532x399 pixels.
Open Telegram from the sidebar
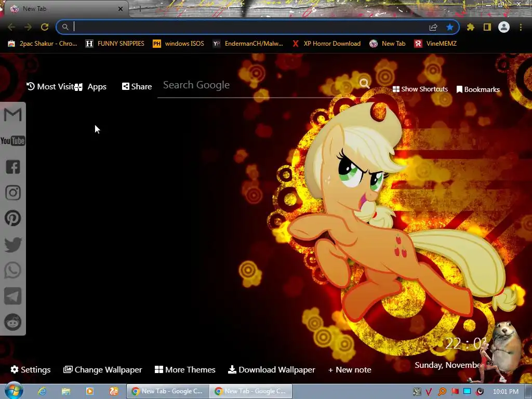pos(13,296)
